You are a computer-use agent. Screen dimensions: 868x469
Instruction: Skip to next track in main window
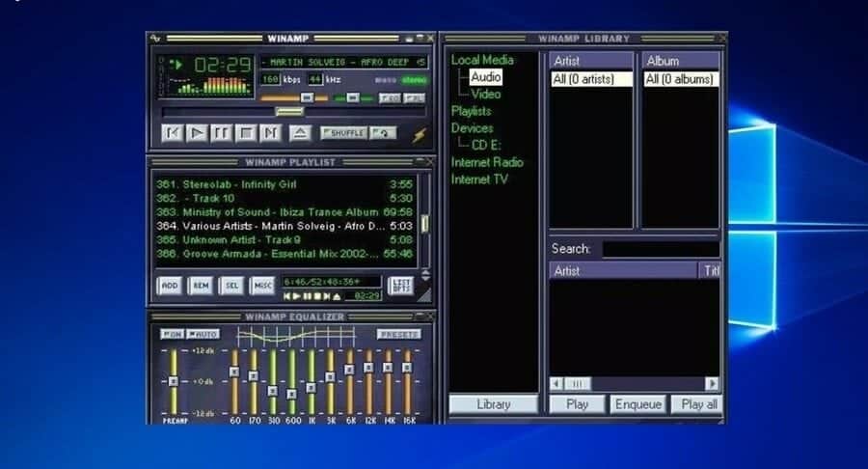270,133
